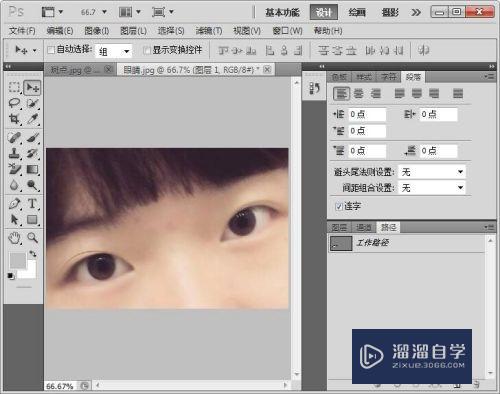Switch to the 通道 panel tab
Viewport: 500px width, 394px height.
(364, 228)
